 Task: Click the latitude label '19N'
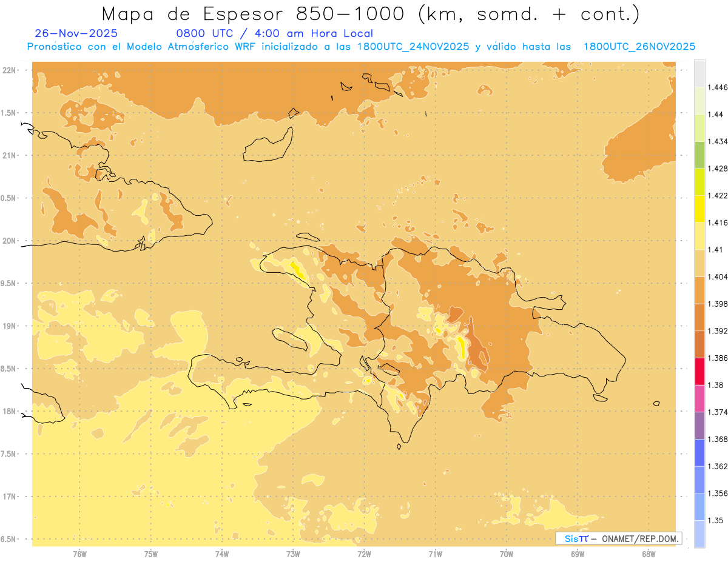9,326
